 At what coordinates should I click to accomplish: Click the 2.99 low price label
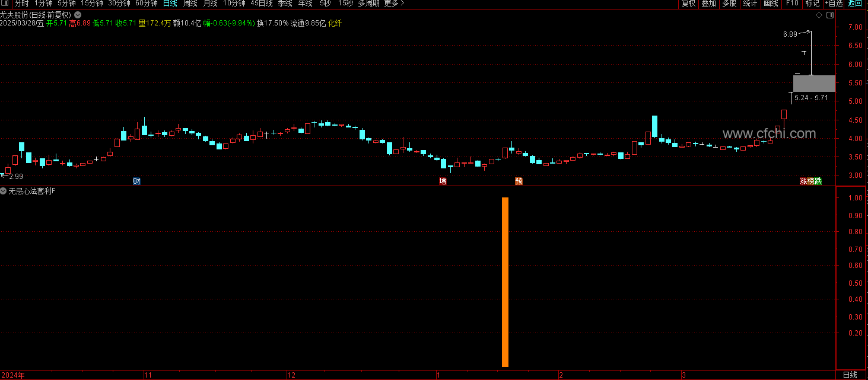click(x=15, y=176)
